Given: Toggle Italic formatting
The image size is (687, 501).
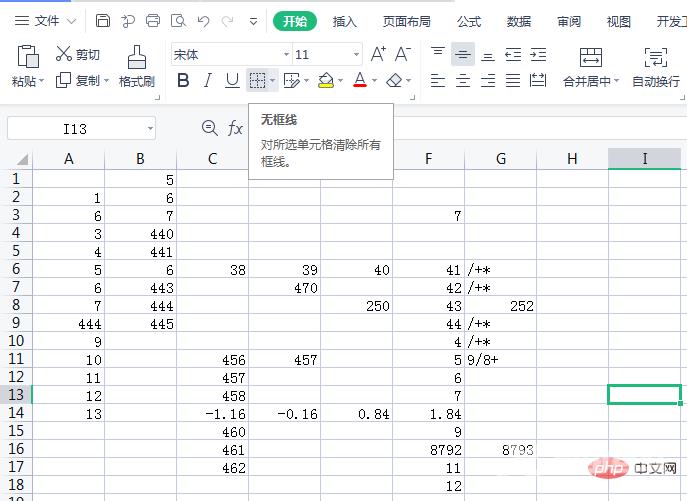Looking at the screenshot, I should coord(208,81).
